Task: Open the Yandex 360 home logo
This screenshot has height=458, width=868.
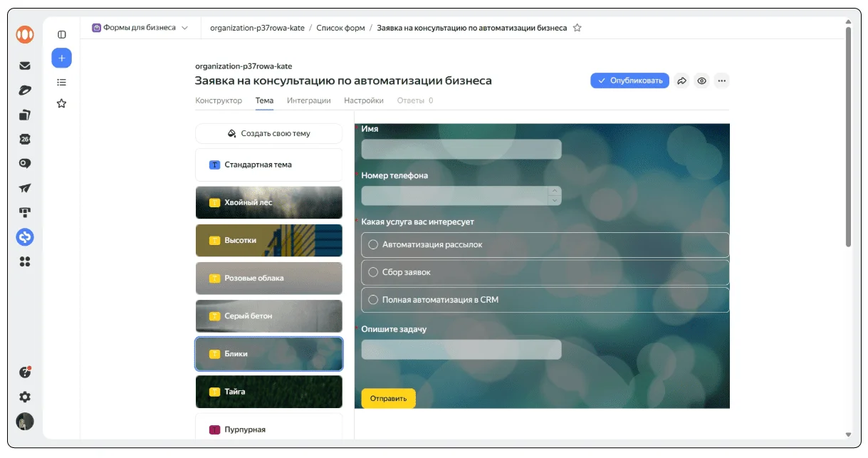Action: pos(25,34)
